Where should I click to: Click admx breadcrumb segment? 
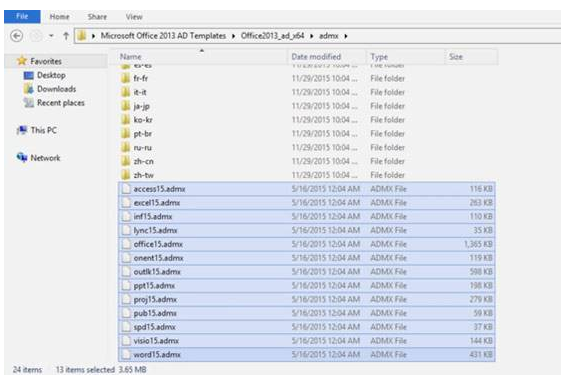click(x=328, y=36)
